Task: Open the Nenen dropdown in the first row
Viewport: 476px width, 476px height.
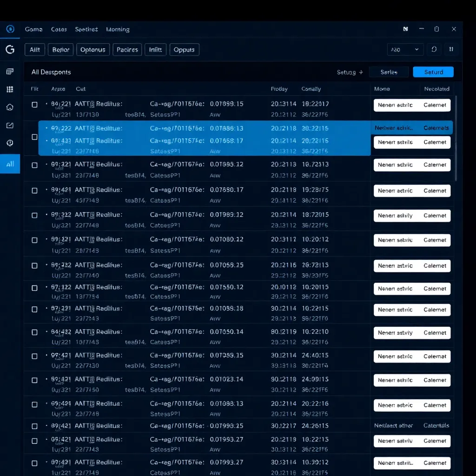Action: point(395,105)
